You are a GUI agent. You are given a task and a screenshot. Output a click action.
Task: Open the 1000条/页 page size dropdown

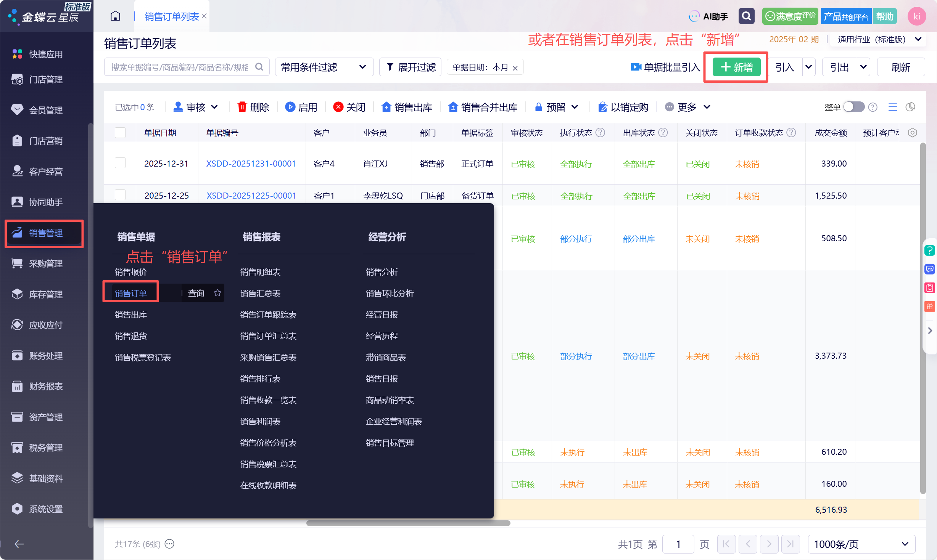[861, 544]
